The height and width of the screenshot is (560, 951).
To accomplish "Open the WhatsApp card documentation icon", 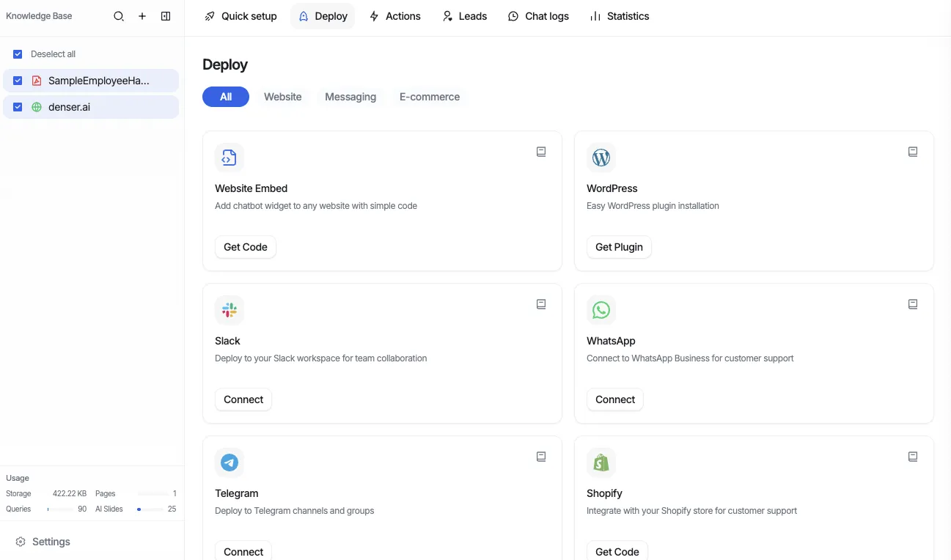I will tap(913, 303).
